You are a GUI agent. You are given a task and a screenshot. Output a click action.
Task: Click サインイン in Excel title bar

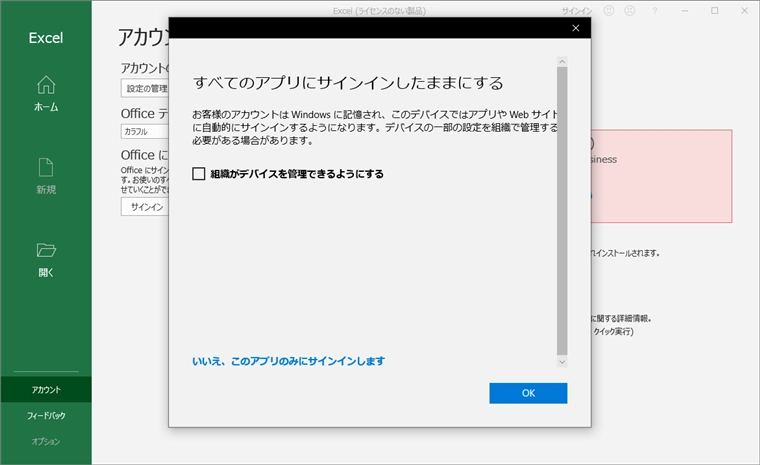[x=577, y=11]
